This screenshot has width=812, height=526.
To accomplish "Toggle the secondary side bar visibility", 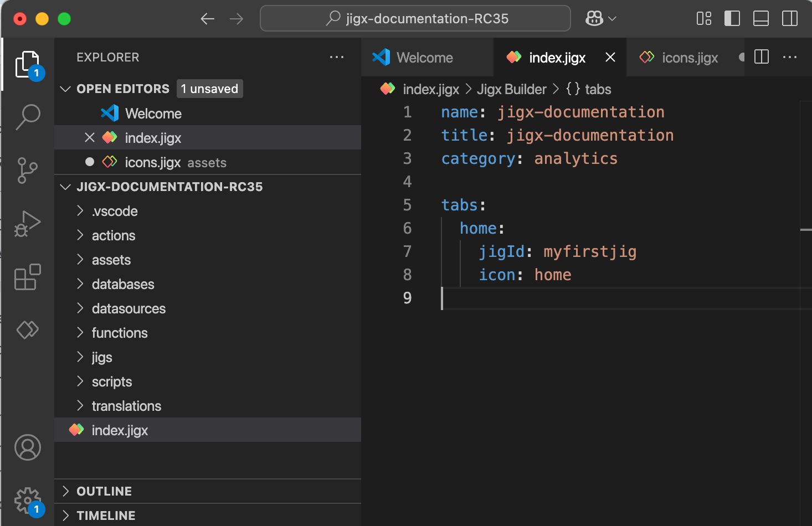I will (x=790, y=19).
